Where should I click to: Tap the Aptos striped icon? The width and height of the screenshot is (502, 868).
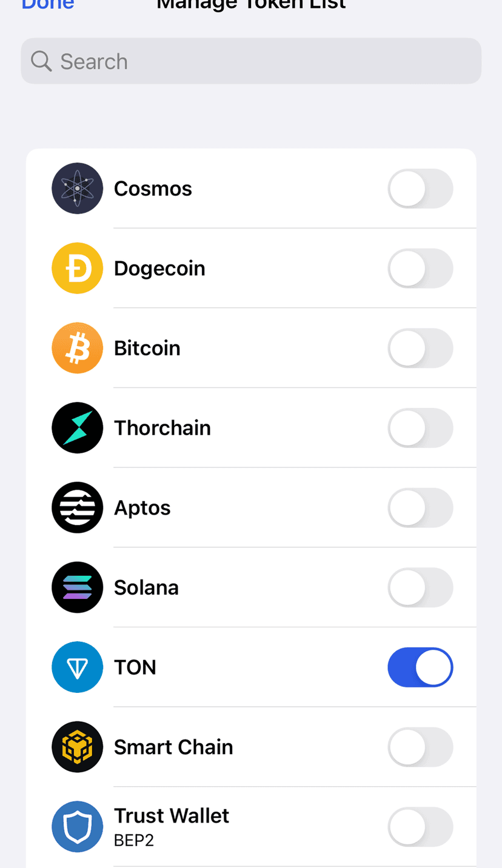(x=77, y=507)
